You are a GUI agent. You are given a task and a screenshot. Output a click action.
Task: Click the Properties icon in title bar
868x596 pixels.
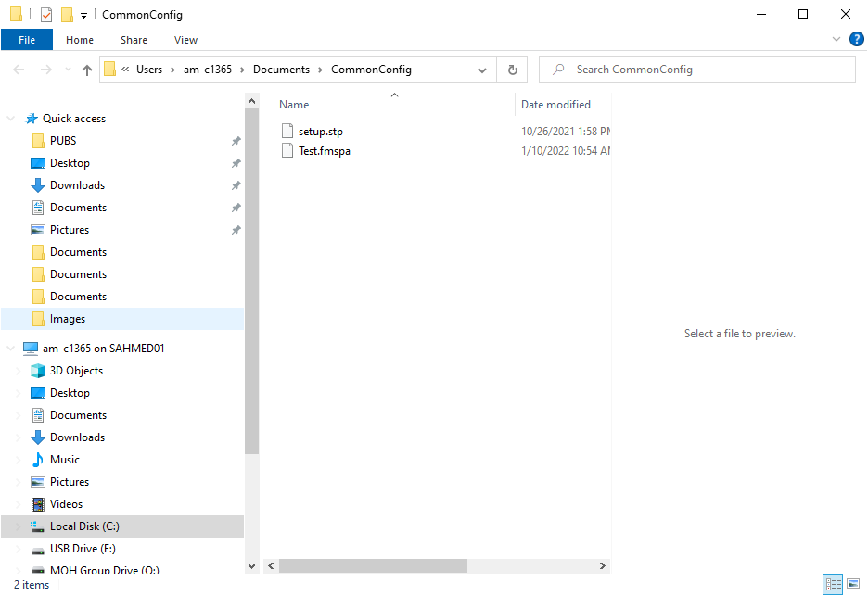point(46,15)
